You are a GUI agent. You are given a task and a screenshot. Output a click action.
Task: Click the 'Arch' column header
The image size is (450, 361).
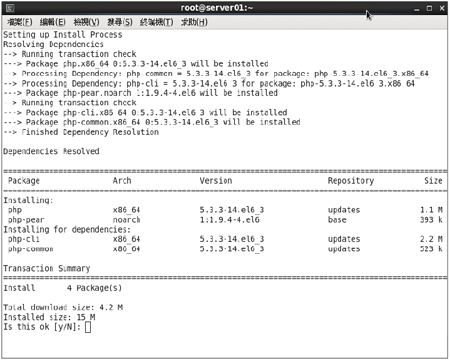click(x=122, y=181)
